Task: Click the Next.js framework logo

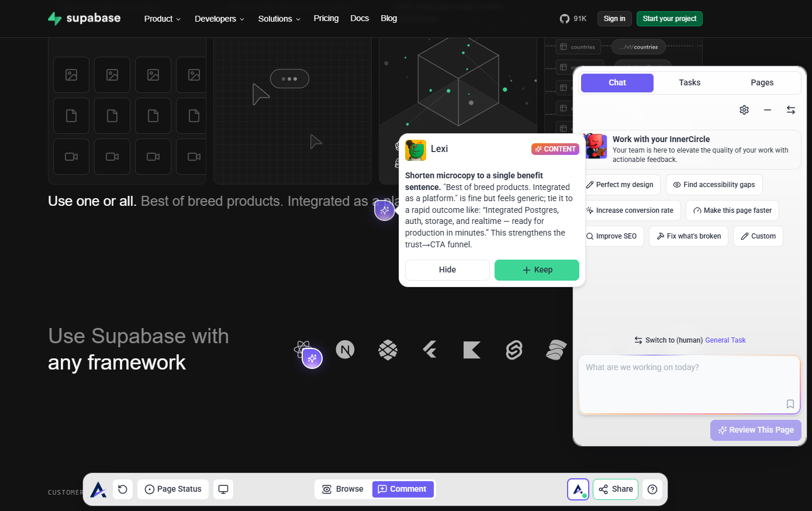Action: pyautogui.click(x=345, y=350)
